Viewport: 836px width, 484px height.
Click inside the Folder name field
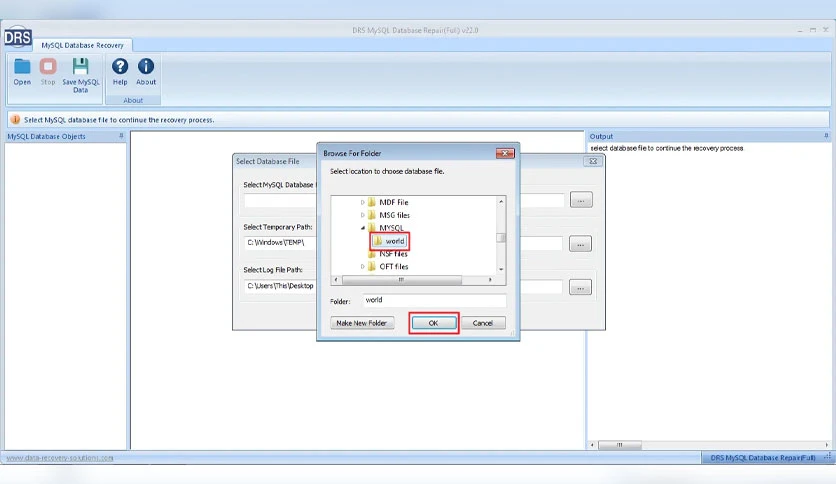(434, 300)
